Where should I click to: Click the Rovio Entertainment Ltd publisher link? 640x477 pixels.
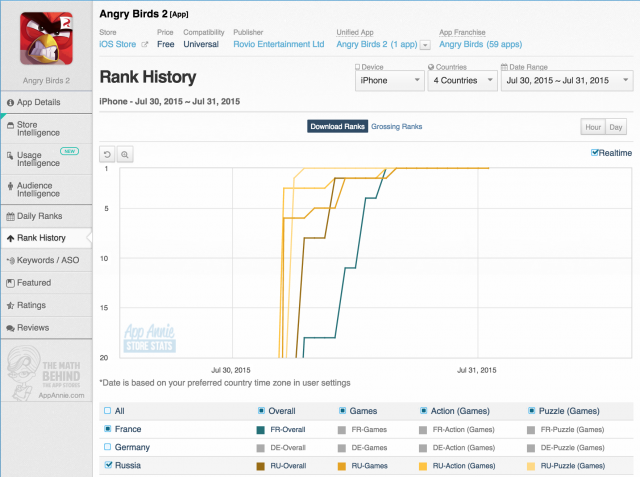[278, 45]
